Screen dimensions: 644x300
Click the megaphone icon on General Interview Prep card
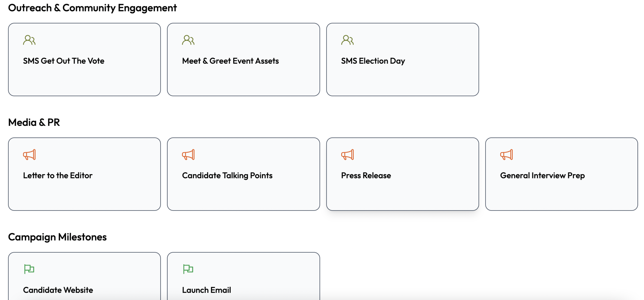(x=507, y=155)
